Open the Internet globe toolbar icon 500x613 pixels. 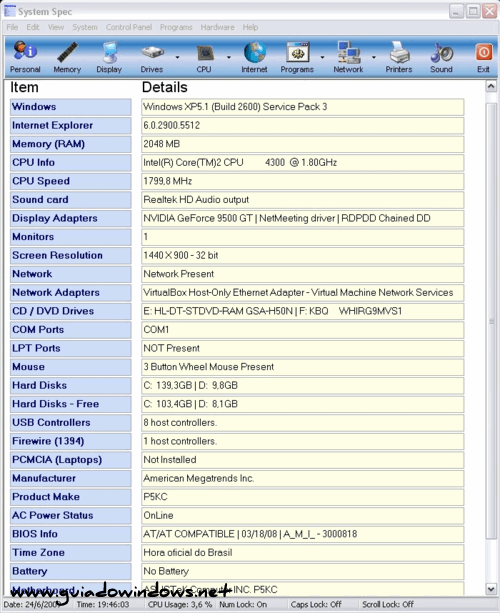tap(254, 57)
